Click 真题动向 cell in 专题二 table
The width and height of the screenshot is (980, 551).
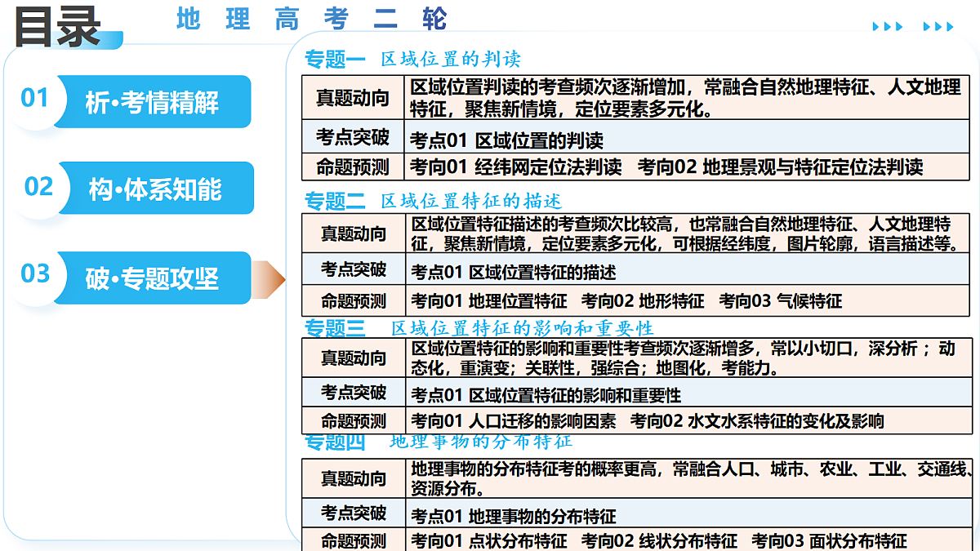tap(353, 233)
